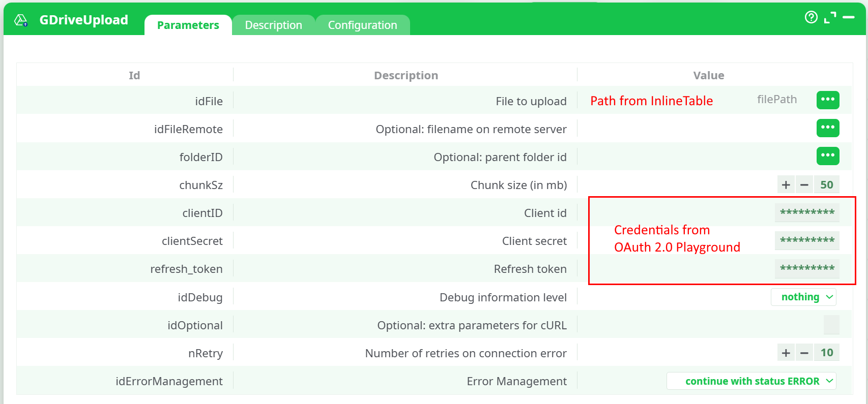Screen dimensions: 868x404
Task: Click the idOptional cURL parameters field
Action: coord(831,325)
